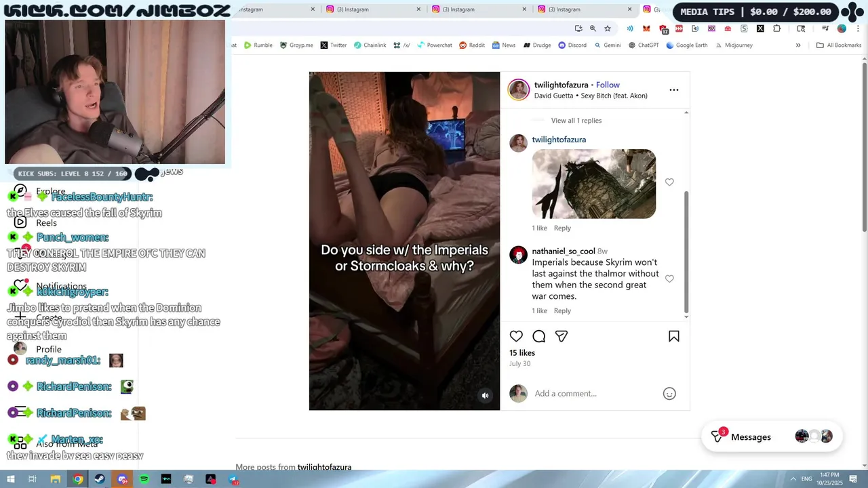Reply to nathaniel_so_cool's comment

(562, 310)
